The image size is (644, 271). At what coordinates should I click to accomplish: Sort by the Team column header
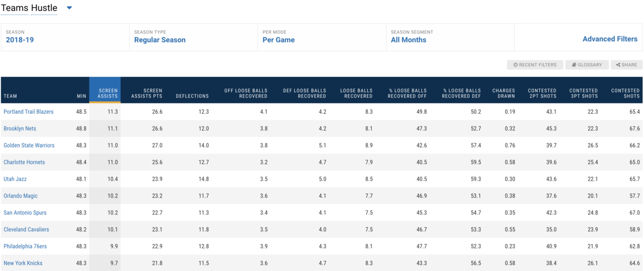click(x=10, y=96)
